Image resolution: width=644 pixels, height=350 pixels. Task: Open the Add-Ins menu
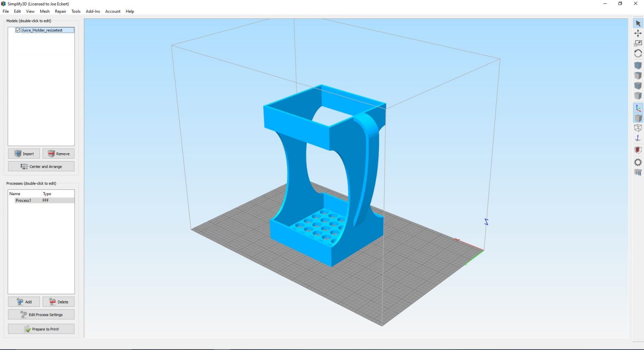click(x=93, y=11)
